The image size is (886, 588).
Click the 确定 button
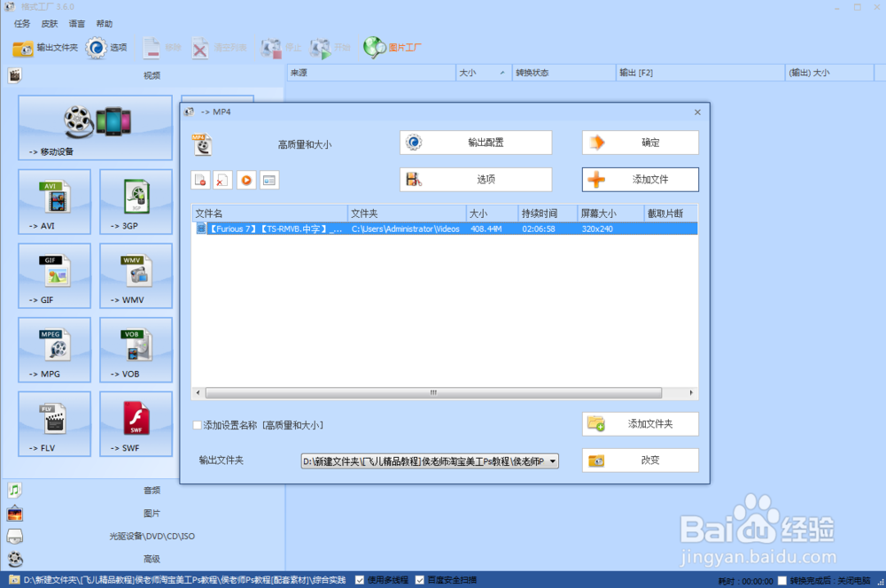641,143
